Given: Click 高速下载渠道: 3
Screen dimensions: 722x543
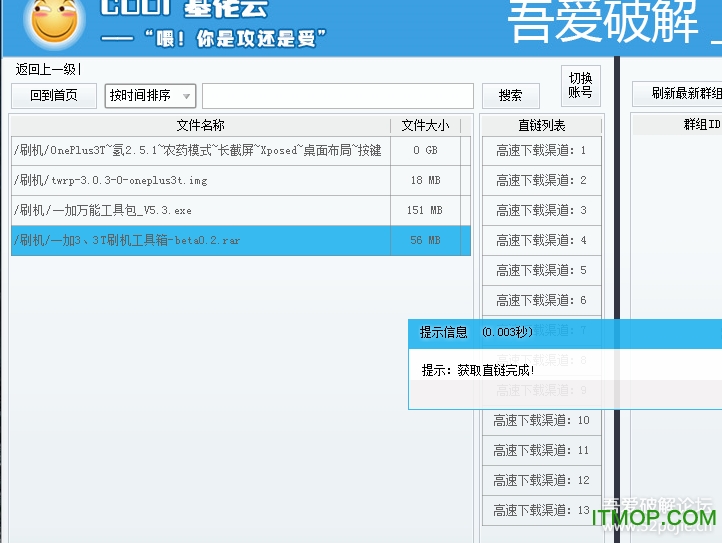Looking at the screenshot, I should pos(542,210).
